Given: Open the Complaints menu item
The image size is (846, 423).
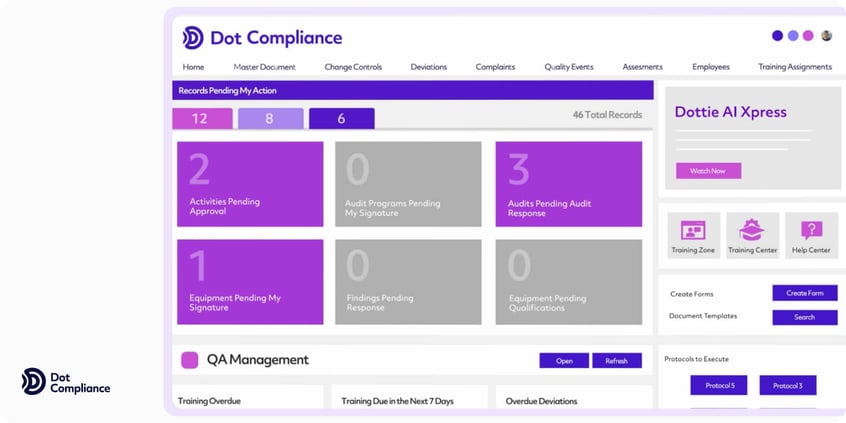Looking at the screenshot, I should pyautogui.click(x=495, y=67).
